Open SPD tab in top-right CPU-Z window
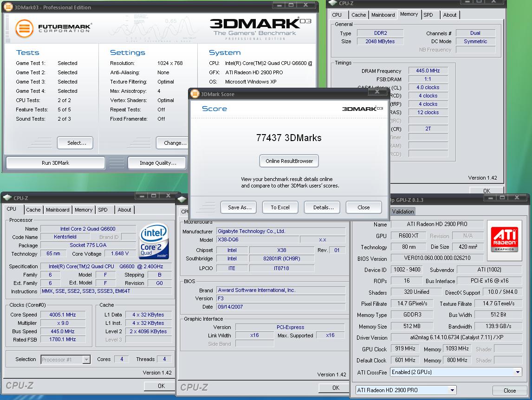 pos(428,15)
